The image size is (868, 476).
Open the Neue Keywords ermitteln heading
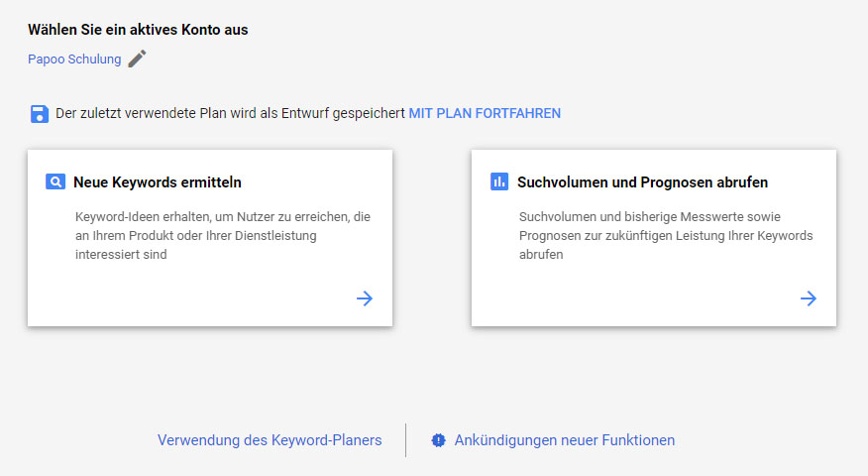[x=158, y=182]
